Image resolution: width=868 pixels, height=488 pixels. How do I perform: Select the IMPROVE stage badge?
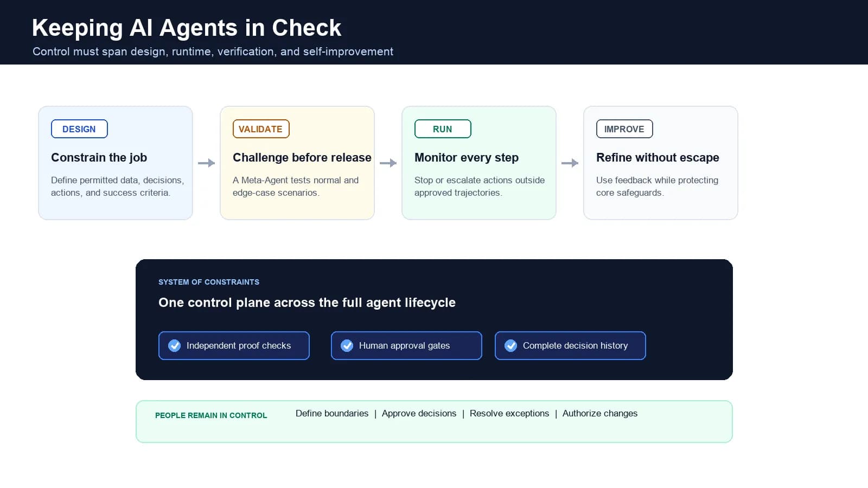[x=624, y=129]
